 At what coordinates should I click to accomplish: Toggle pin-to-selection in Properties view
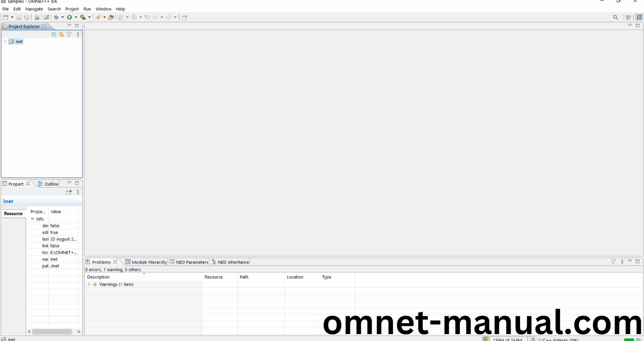click(x=68, y=192)
